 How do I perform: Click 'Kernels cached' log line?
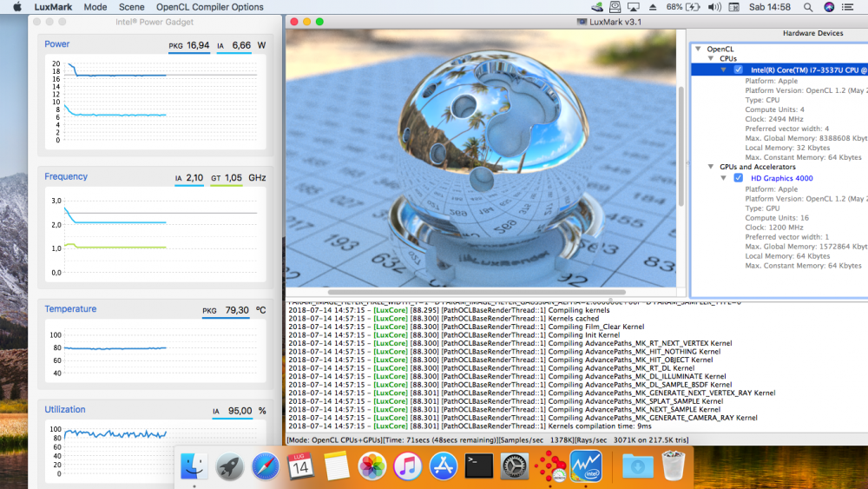click(x=444, y=319)
